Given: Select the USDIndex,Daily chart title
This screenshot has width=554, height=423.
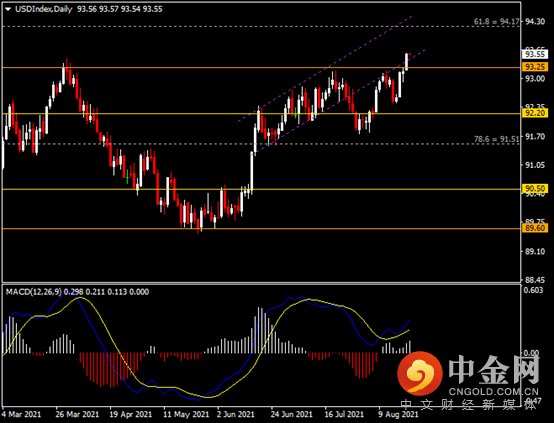Looking at the screenshot, I should click(x=43, y=9).
